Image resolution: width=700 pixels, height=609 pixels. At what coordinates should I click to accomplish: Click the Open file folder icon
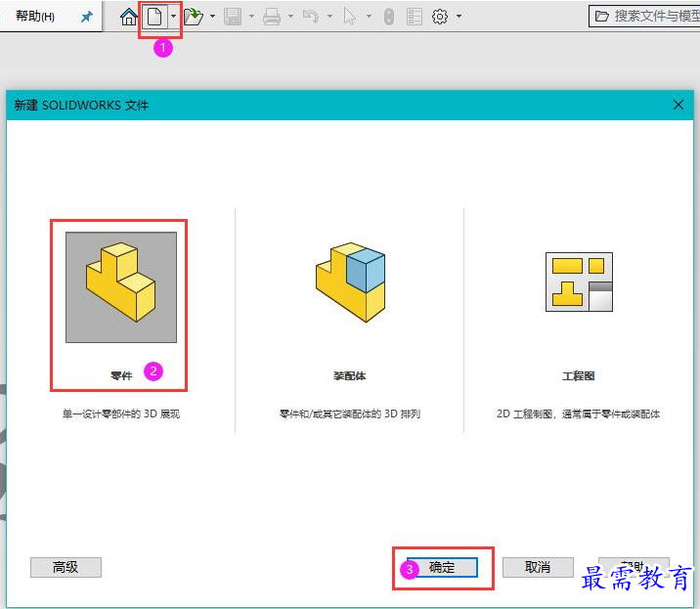(x=194, y=17)
